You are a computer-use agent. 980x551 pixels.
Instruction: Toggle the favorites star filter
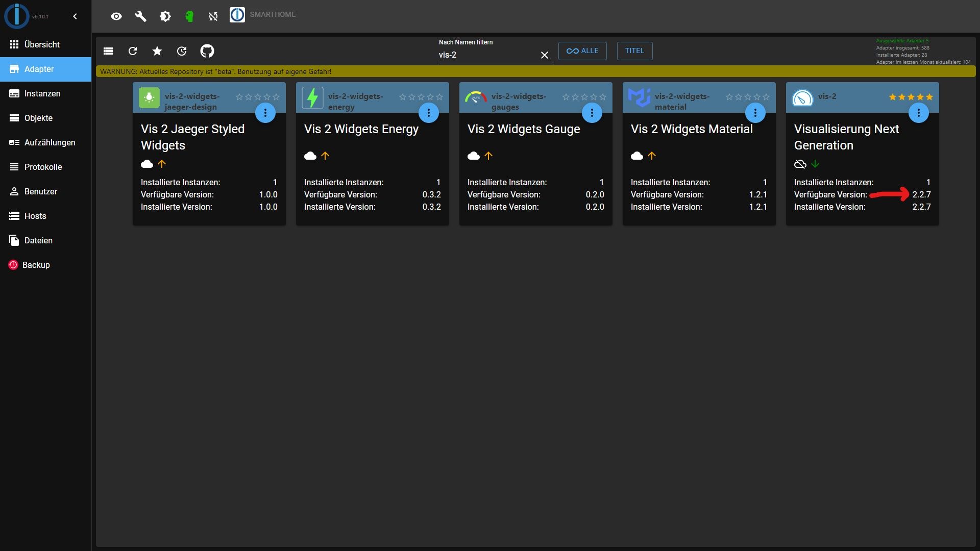tap(157, 51)
